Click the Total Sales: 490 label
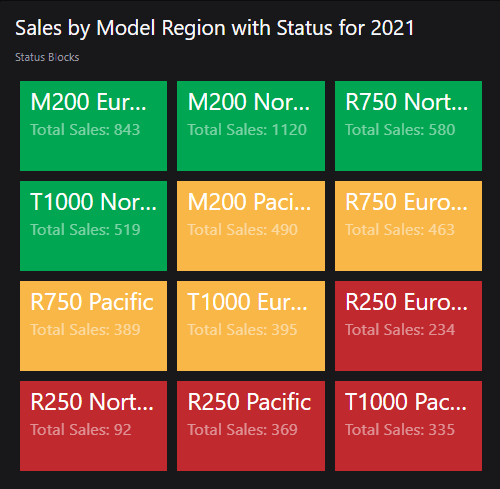This screenshot has height=489, width=500. pos(242,230)
